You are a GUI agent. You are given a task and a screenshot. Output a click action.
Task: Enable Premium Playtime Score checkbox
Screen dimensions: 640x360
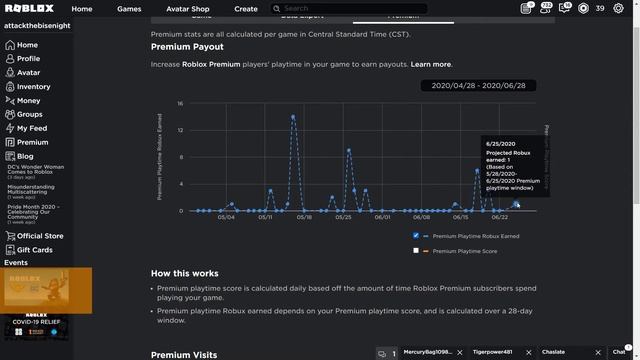tap(416, 251)
